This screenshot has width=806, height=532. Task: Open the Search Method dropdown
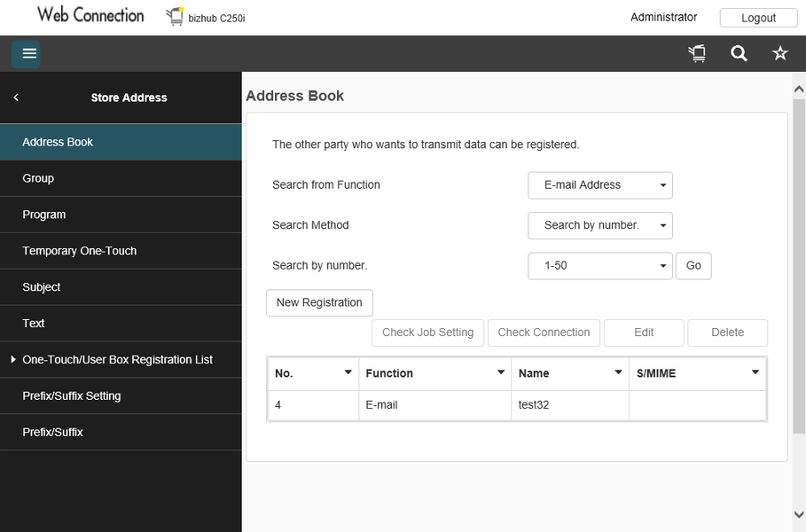(600, 225)
